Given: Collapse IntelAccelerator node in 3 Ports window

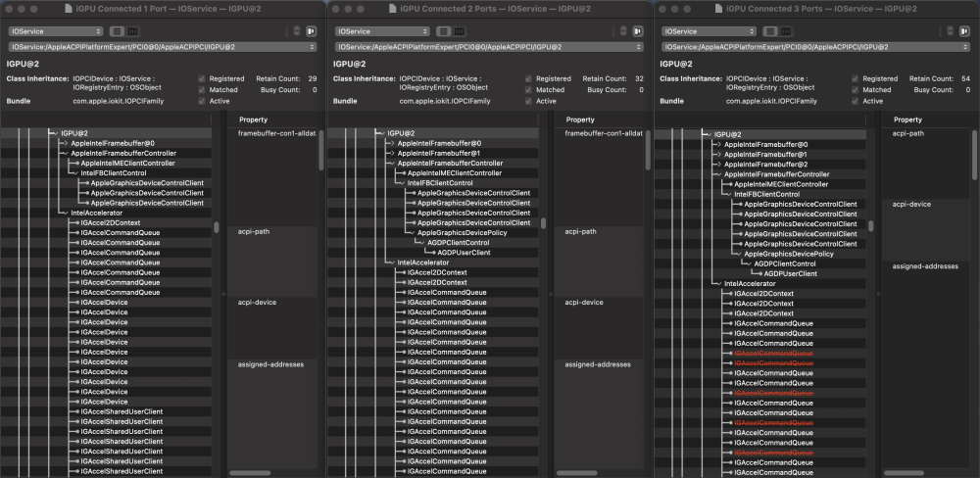Looking at the screenshot, I should pyautogui.click(x=718, y=284).
